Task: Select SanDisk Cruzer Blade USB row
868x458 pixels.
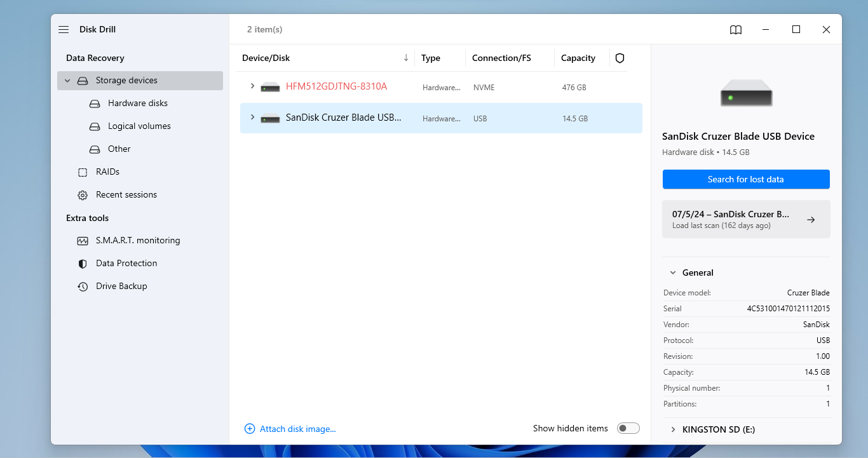Action: [441, 118]
